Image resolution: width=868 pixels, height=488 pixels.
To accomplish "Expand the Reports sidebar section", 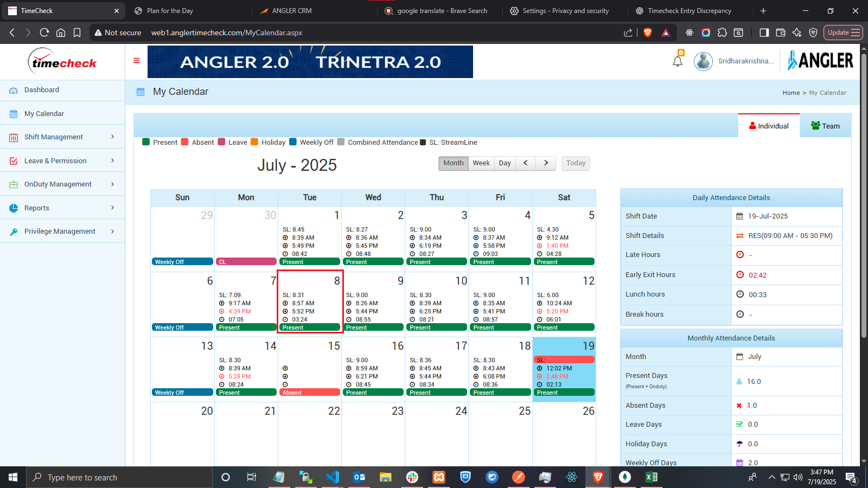I will 62,208.
